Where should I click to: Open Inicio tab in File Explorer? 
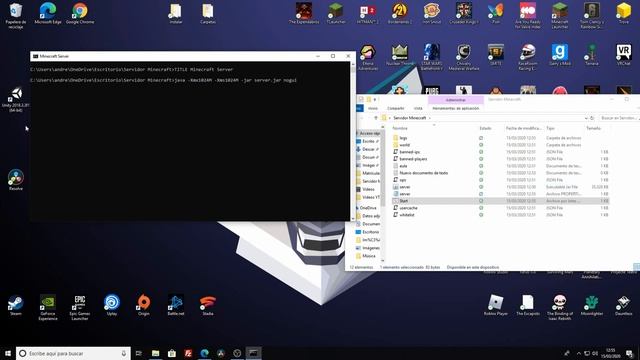(373, 108)
